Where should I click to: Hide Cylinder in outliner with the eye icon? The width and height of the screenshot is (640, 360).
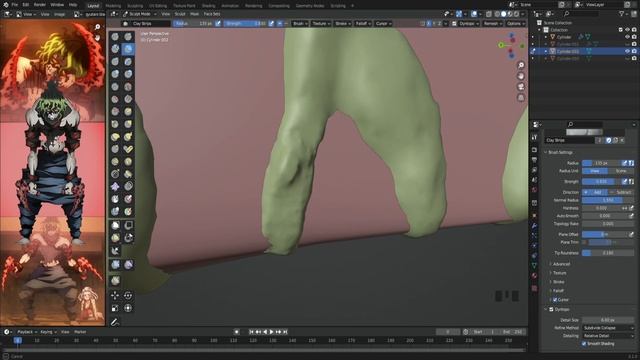tap(627, 37)
